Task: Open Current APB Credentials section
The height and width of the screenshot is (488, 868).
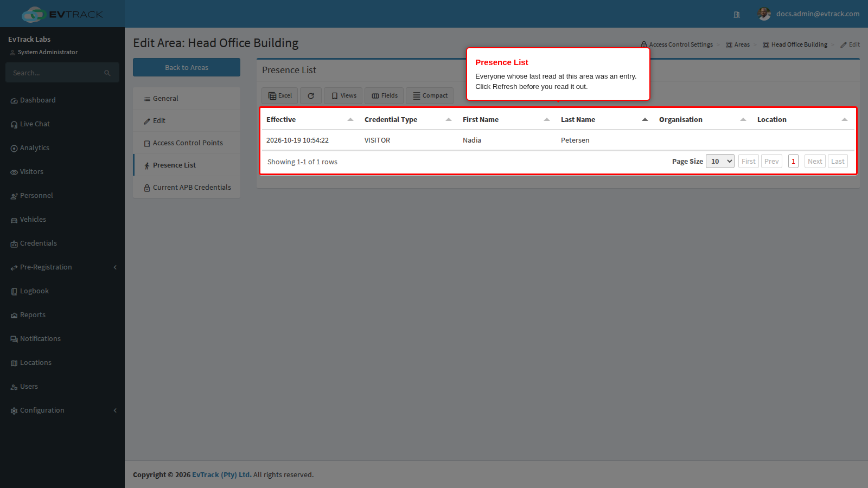Action: (x=187, y=188)
